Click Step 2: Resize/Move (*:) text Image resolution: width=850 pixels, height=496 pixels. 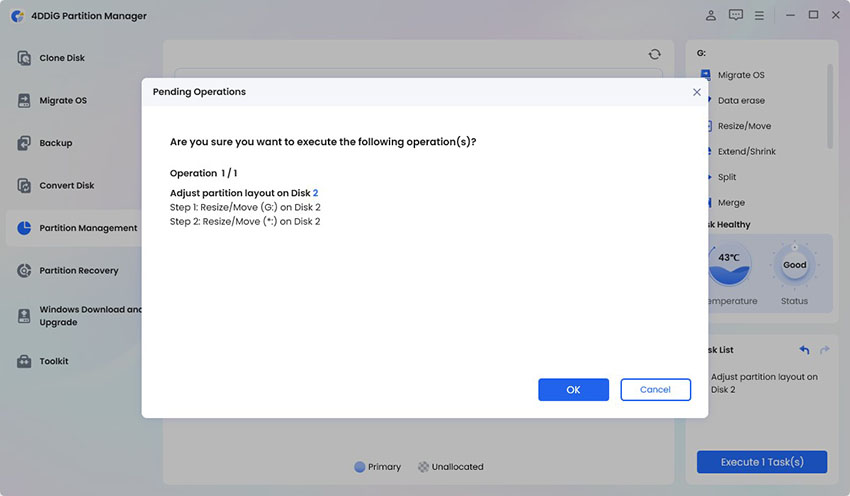click(x=245, y=221)
